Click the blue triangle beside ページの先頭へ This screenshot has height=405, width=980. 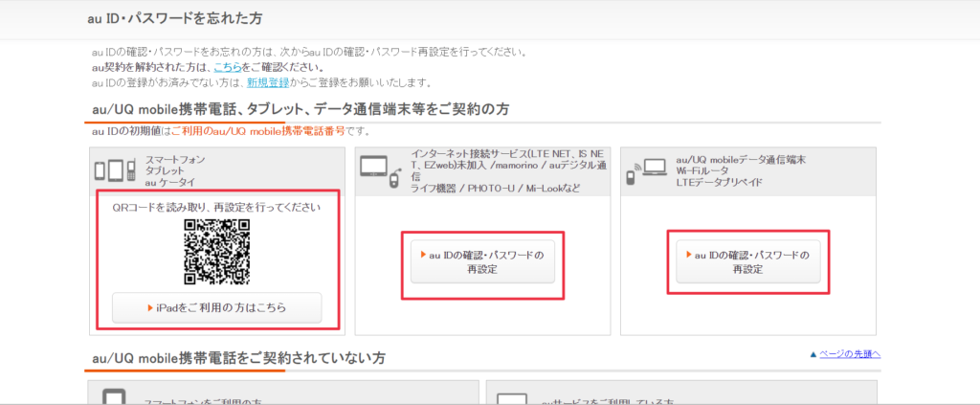point(813,354)
